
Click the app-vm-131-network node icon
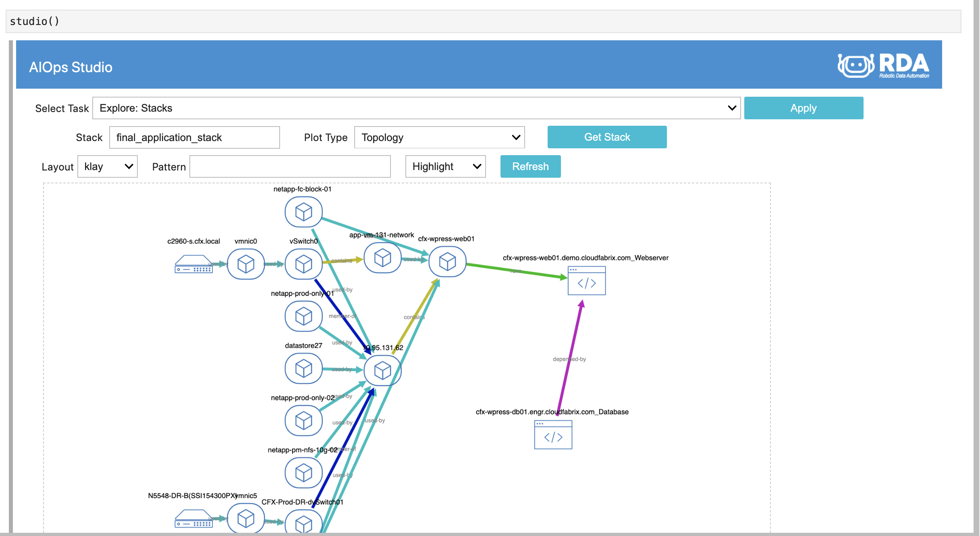click(382, 258)
